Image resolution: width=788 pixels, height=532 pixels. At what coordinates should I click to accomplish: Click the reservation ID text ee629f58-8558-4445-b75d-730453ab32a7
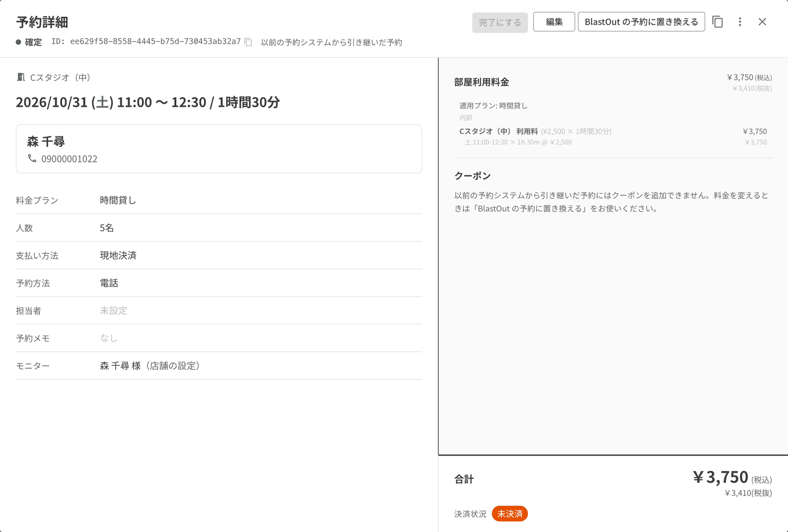[x=155, y=41]
